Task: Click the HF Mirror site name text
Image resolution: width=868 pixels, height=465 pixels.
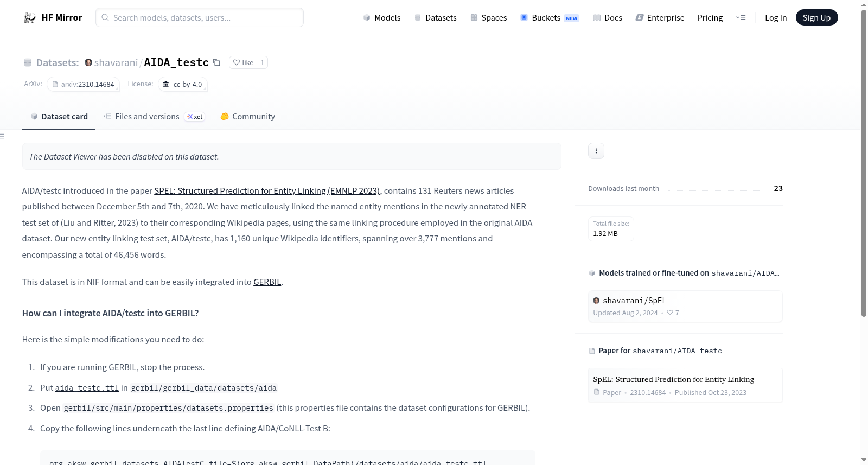Action: [62, 18]
